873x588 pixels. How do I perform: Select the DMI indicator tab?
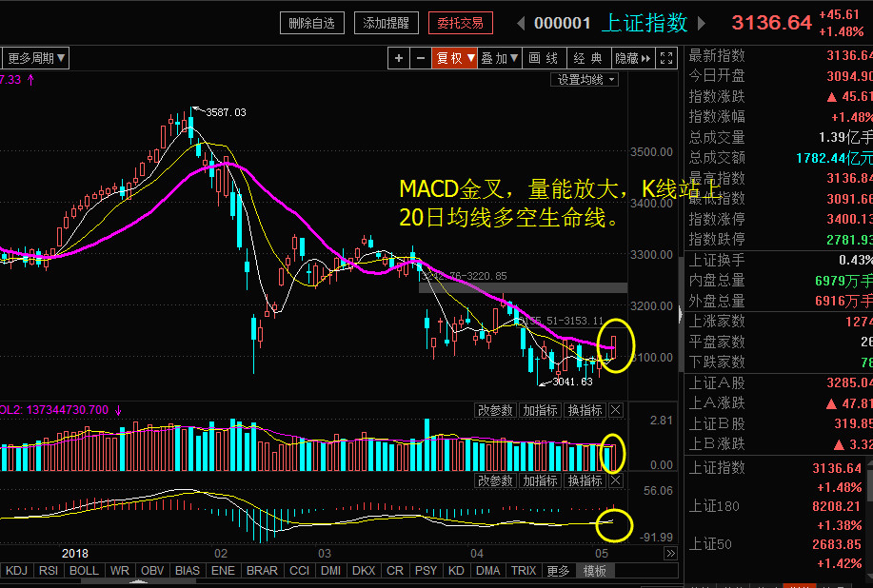(331, 571)
